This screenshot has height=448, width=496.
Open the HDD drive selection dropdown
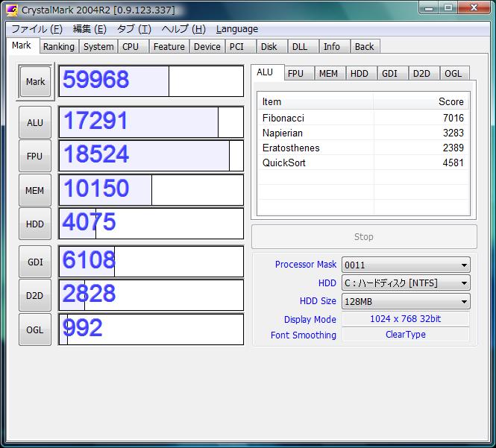tap(406, 283)
